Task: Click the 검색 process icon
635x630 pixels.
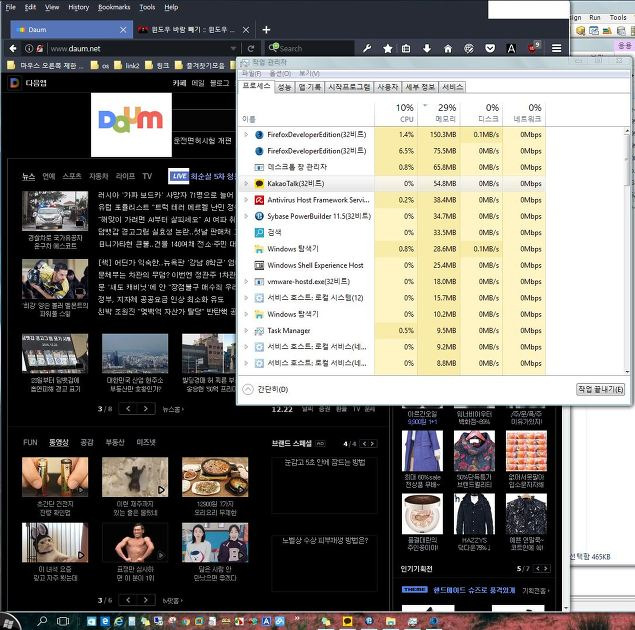Action: 259,232
